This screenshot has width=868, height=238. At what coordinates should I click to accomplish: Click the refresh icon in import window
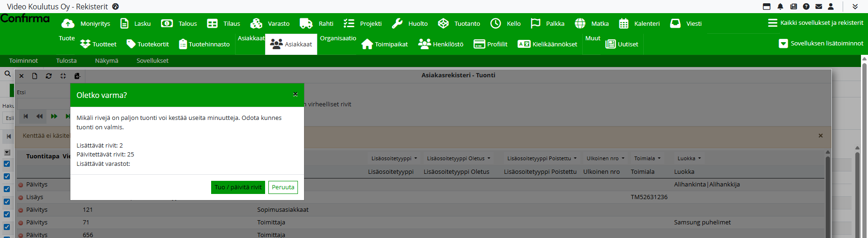click(49, 76)
